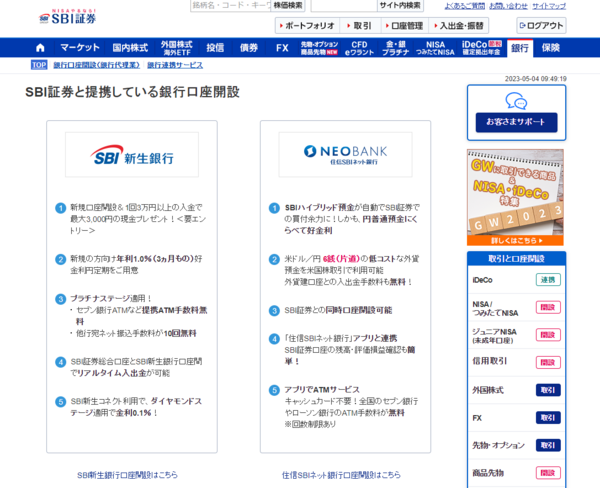Select the CFD eワラント tab

[359, 48]
